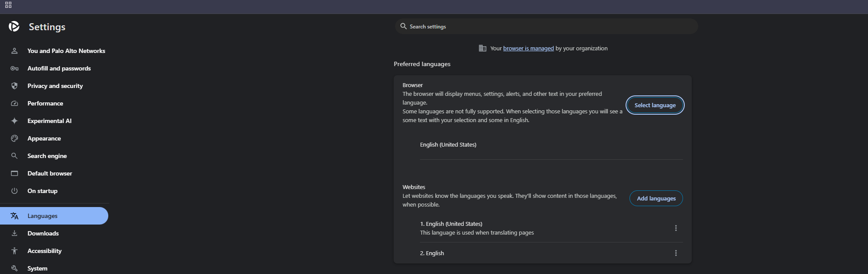Open options menu for English (United States)
This screenshot has height=274, width=868.
click(676, 228)
